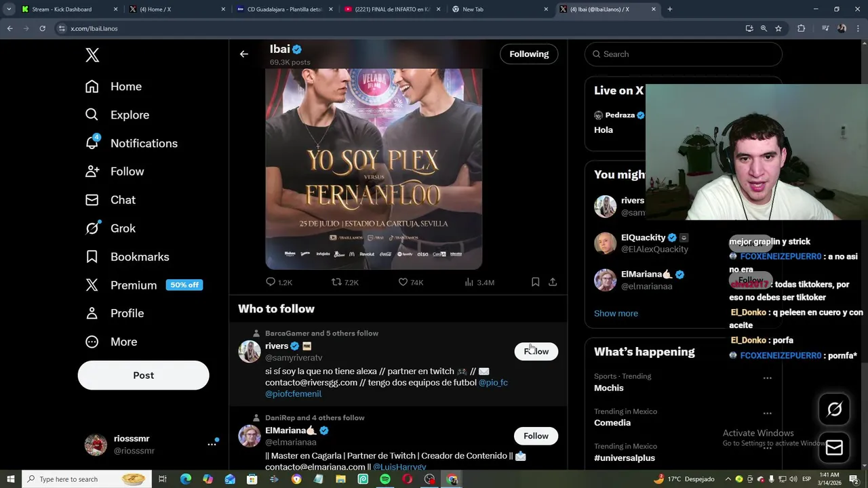
Task: Open Profile page in sidebar
Action: (x=115, y=313)
